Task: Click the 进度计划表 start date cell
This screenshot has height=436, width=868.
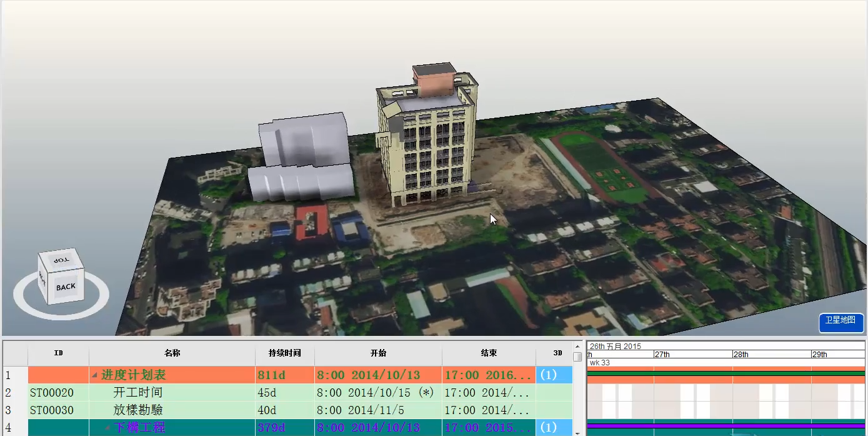Action: point(378,375)
